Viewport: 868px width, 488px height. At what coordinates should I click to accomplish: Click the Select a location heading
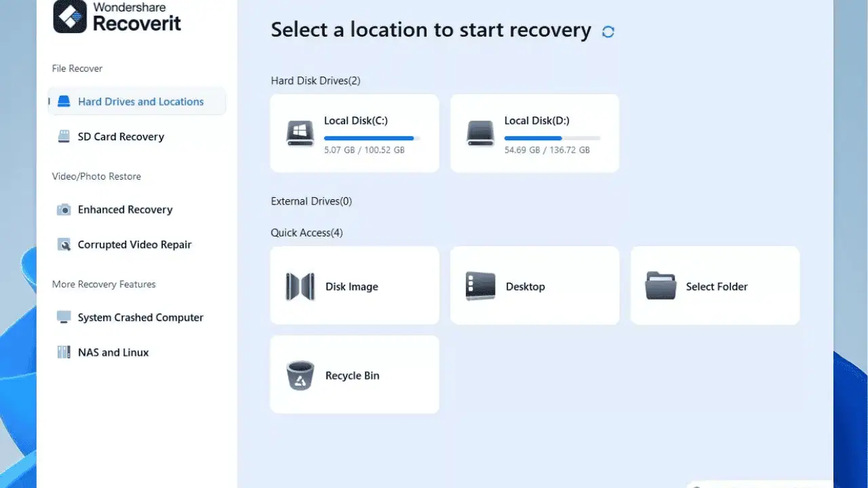(x=431, y=30)
